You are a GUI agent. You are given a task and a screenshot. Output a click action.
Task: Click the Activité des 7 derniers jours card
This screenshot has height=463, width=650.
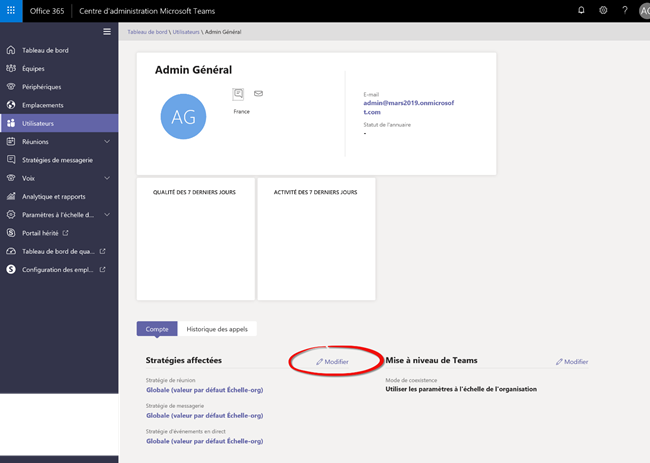[x=316, y=239]
